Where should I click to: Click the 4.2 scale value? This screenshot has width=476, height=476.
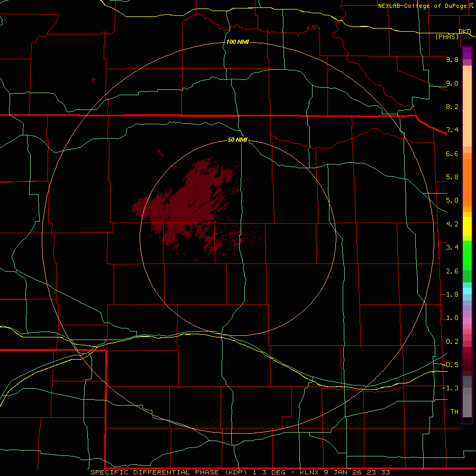click(x=452, y=224)
